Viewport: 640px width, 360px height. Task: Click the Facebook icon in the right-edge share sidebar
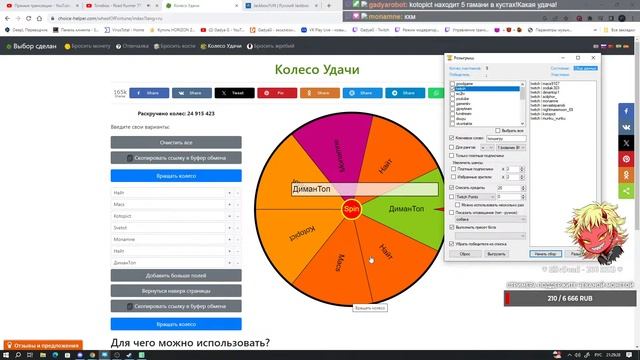pos(626,111)
